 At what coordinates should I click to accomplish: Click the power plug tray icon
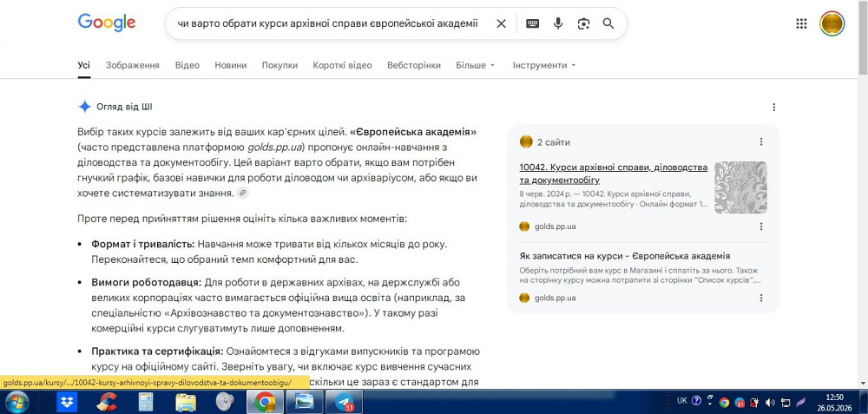pyautogui.click(x=754, y=403)
